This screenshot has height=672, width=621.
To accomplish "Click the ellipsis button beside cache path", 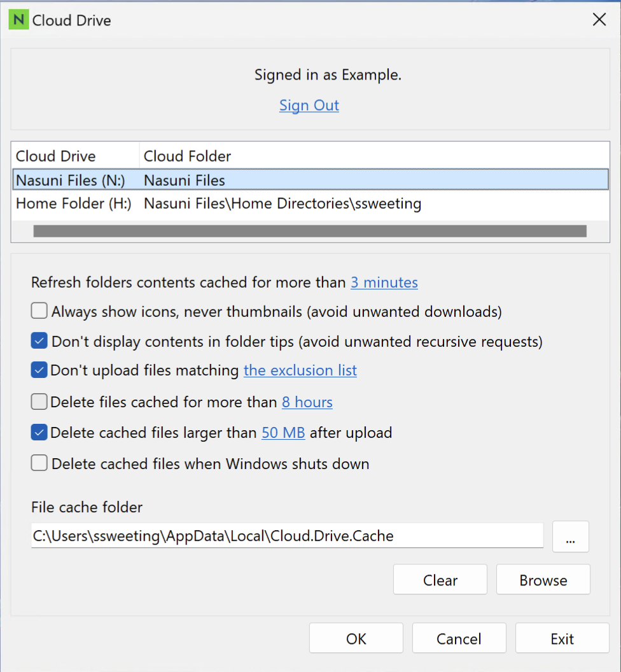I will click(570, 537).
